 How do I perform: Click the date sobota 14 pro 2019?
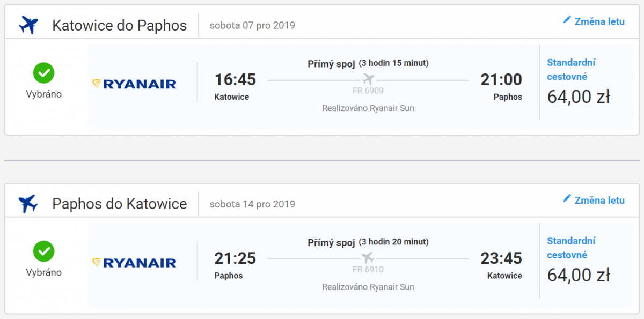coord(252,204)
